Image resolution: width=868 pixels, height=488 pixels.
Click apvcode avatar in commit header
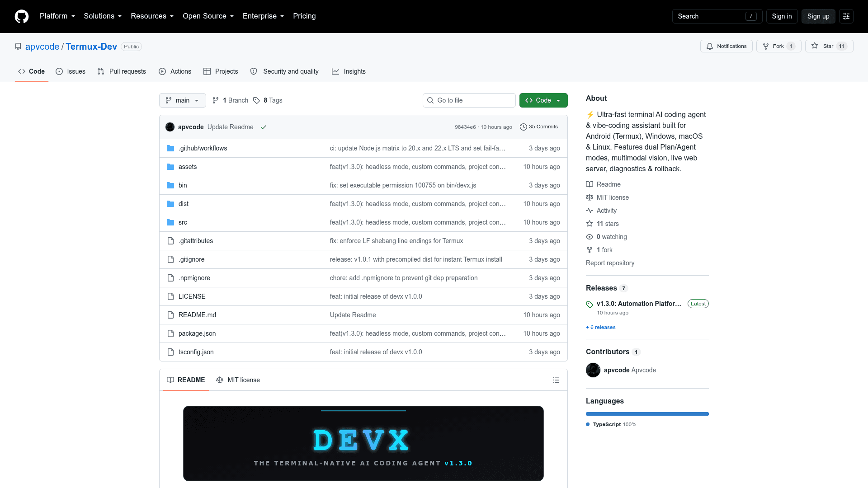[x=170, y=127]
